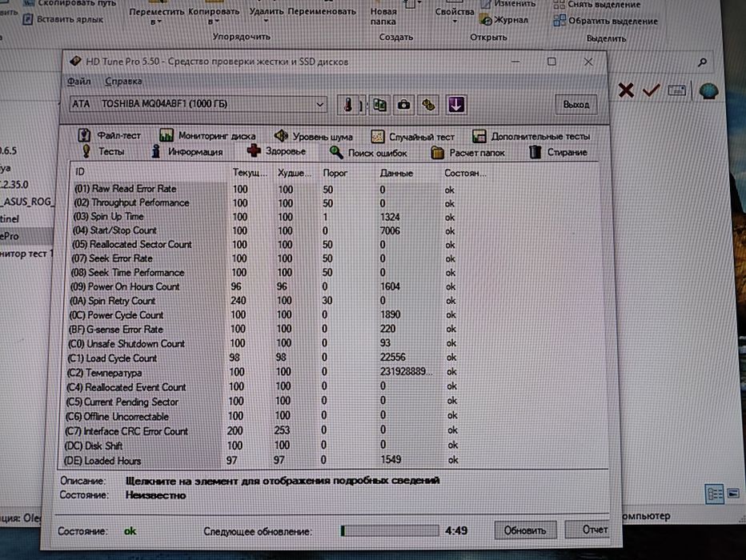Select the (DC) Disk Shift row

click(x=261, y=446)
